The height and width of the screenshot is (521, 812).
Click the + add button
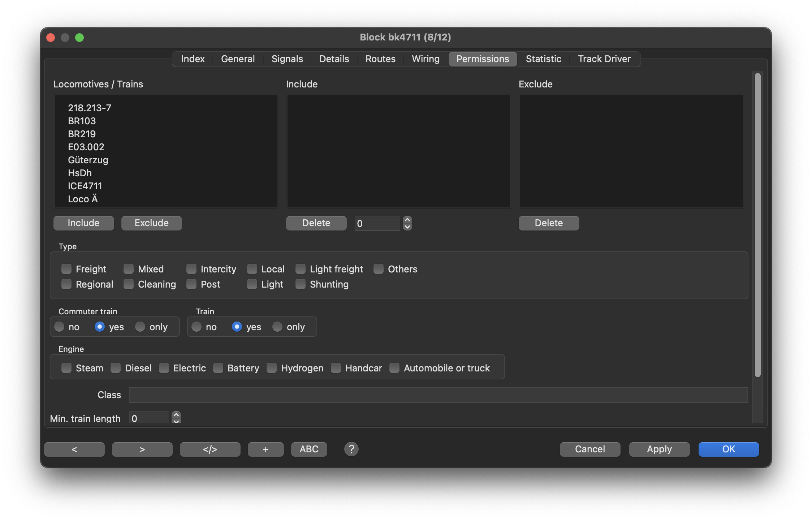click(265, 449)
